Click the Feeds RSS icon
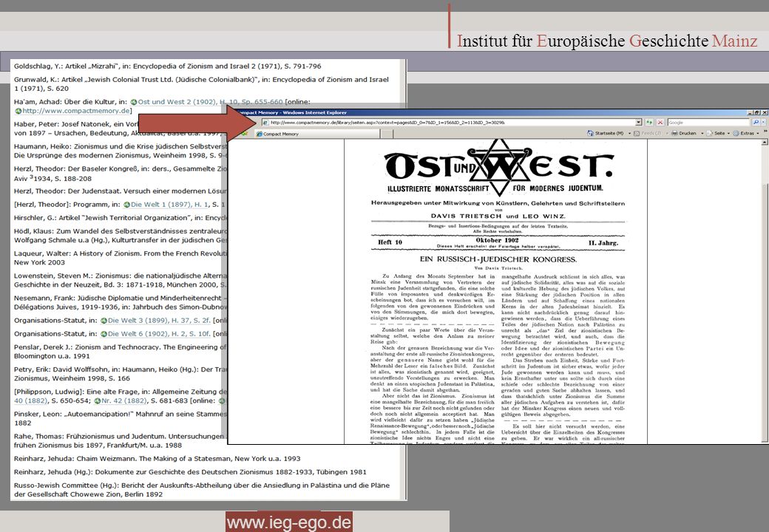Viewport: 769px width, 532px height. point(637,133)
